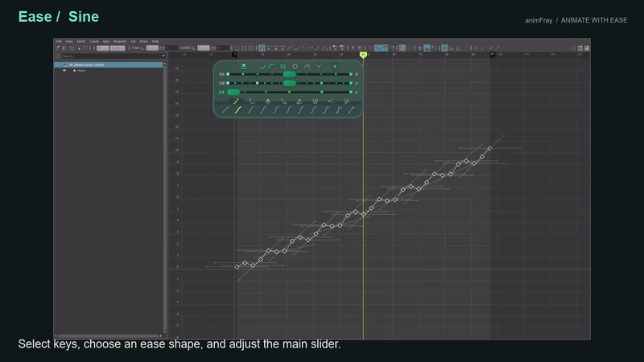Open the Select menu
This screenshot has width=644, height=362.
[x=81, y=42]
